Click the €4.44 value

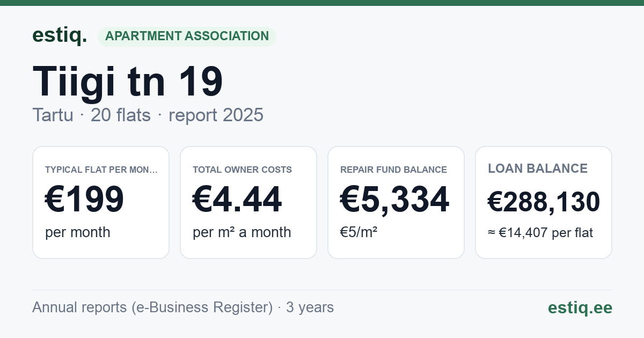pyautogui.click(x=237, y=200)
